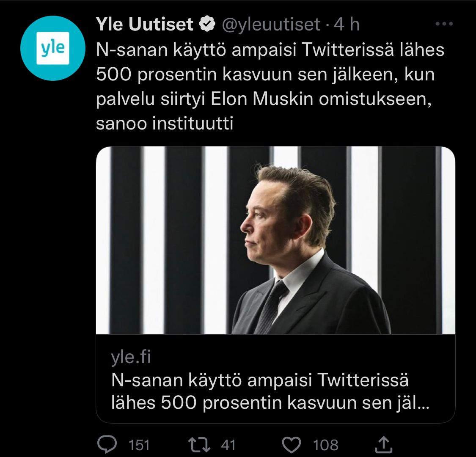Open the link preview photo
476x457 pixels.
(x=275, y=240)
